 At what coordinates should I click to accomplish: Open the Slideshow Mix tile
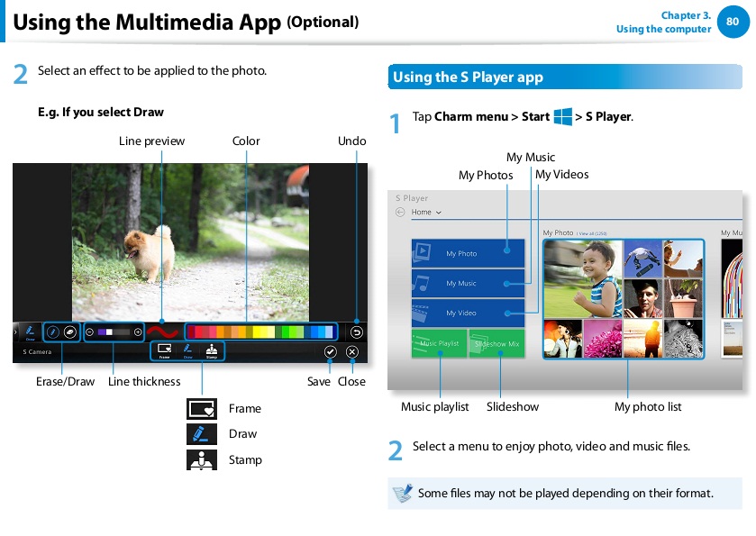point(496,343)
